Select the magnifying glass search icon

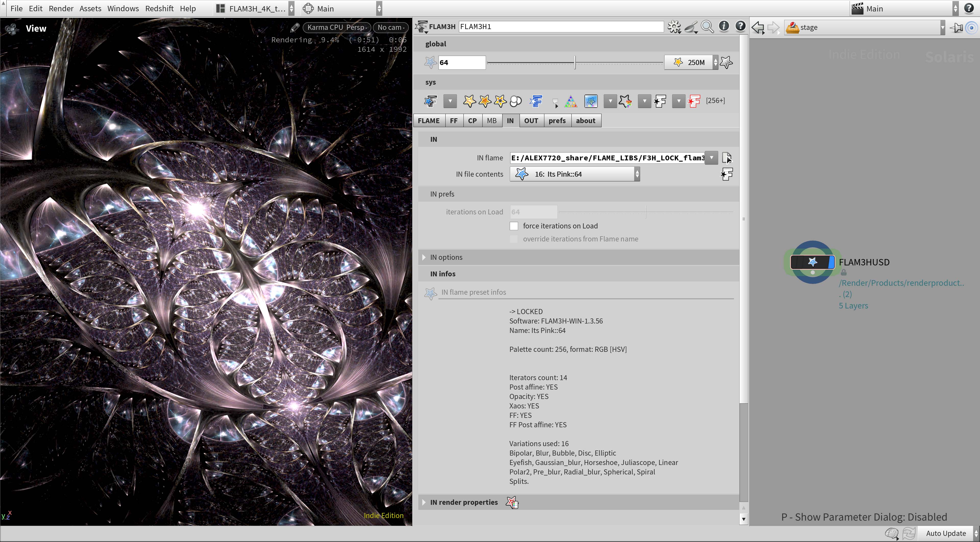[707, 27]
